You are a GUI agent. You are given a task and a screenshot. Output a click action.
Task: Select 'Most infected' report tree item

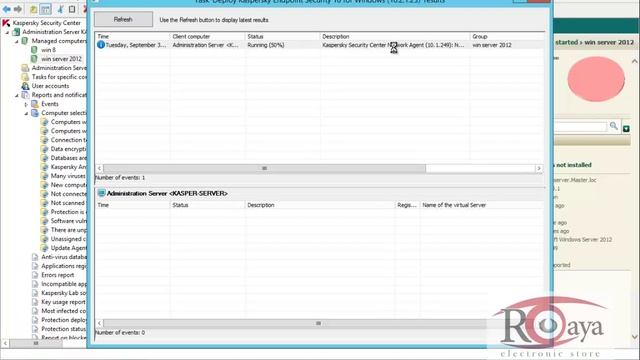click(x=64, y=311)
